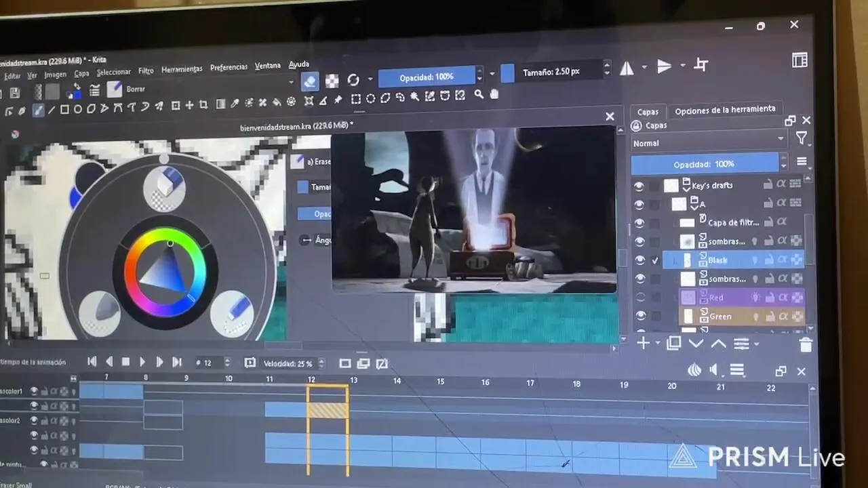Select the gradient tool
The height and width of the screenshot is (488, 868).
point(220,104)
